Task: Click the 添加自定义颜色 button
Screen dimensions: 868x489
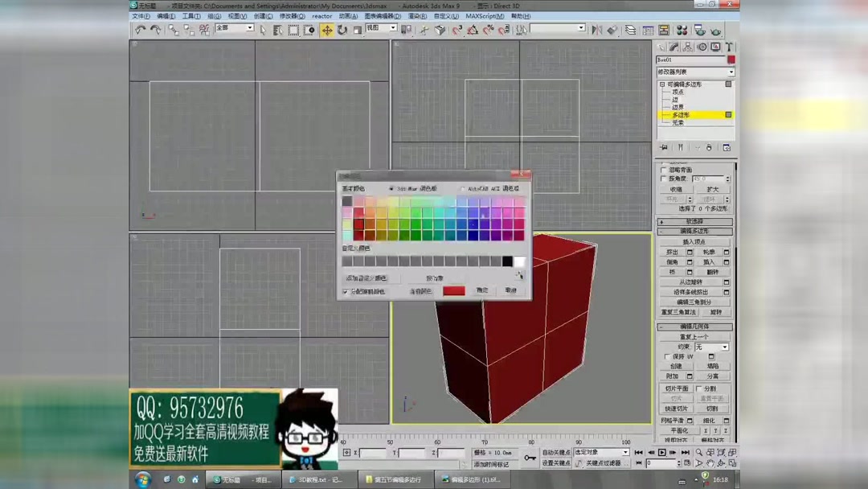Action: pos(367,277)
